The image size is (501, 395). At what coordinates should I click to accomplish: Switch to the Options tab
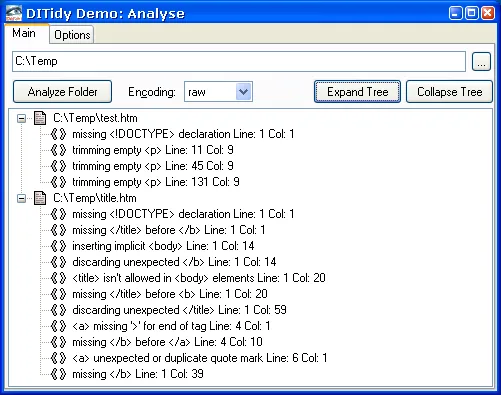click(72, 35)
